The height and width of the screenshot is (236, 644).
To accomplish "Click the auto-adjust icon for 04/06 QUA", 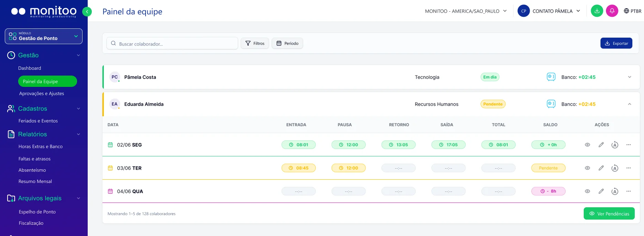I will 615,191.
